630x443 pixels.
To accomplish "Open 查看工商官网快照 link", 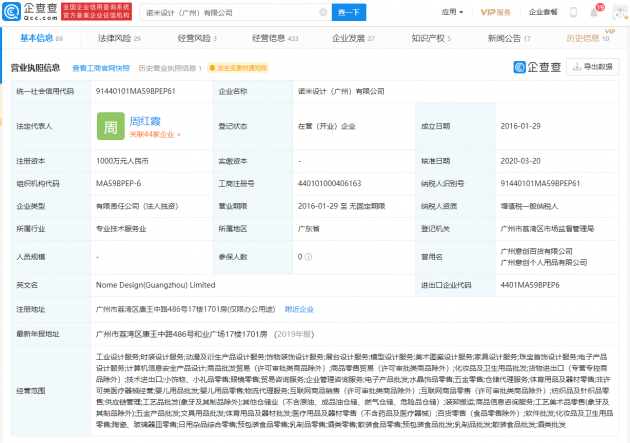I will (x=101, y=68).
